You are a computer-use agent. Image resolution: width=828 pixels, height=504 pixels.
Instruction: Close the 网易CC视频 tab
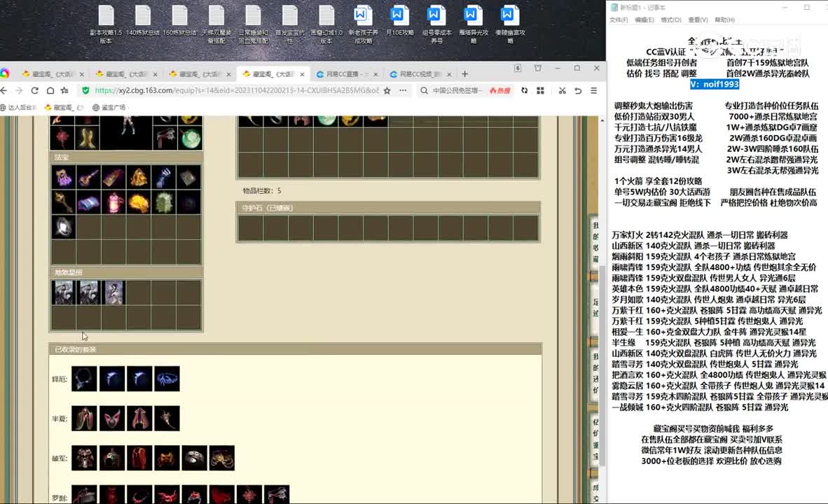(x=450, y=74)
